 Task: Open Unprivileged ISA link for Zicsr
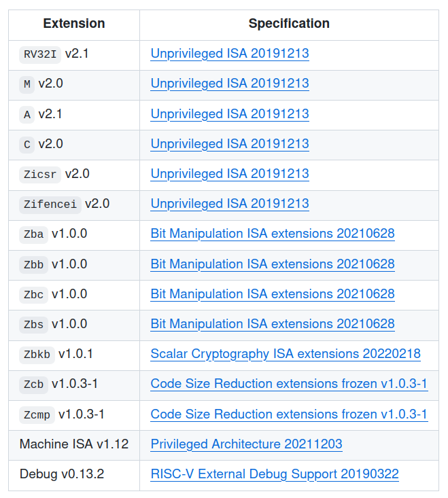pyautogui.click(x=230, y=174)
